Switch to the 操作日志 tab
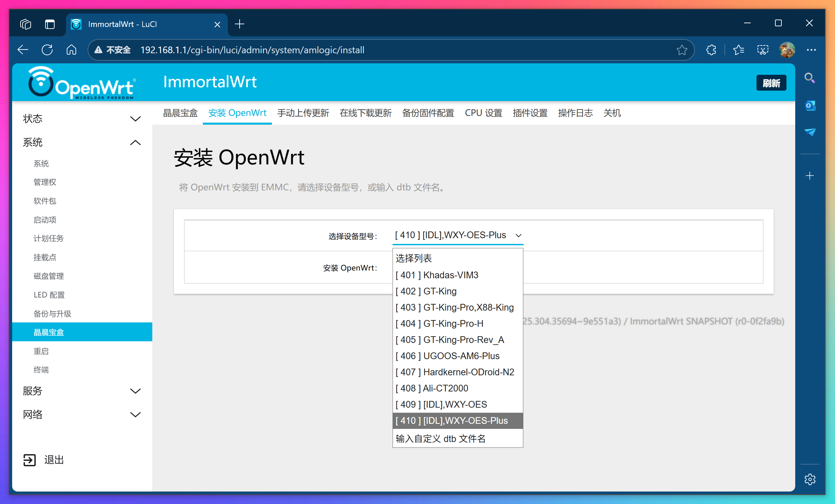The width and height of the screenshot is (835, 504). pyautogui.click(x=575, y=113)
